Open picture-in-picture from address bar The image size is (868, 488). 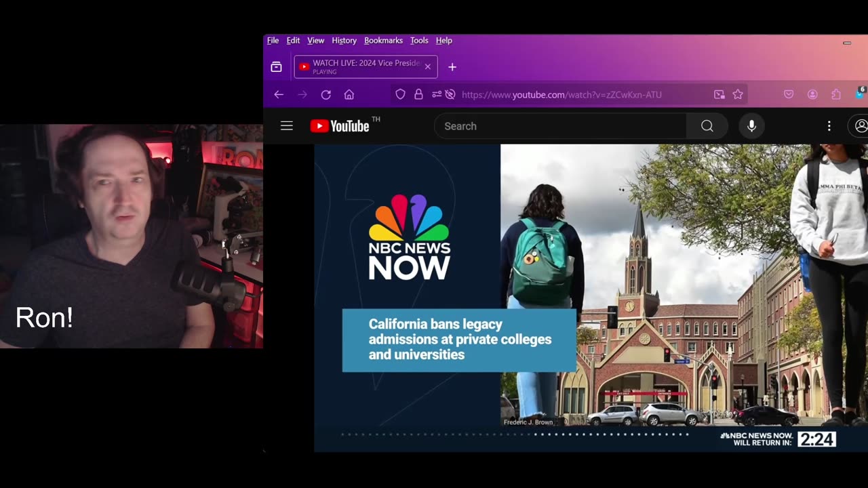719,95
